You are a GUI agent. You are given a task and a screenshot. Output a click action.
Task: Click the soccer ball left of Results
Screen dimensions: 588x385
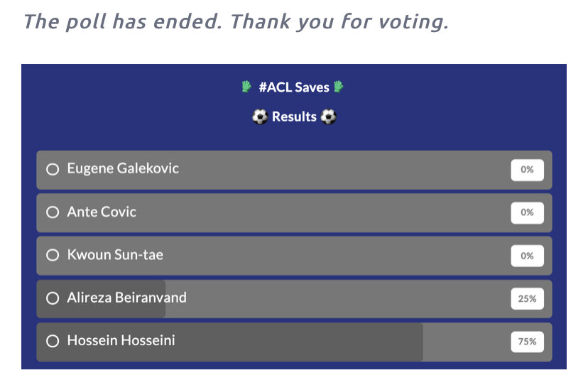coord(260,117)
